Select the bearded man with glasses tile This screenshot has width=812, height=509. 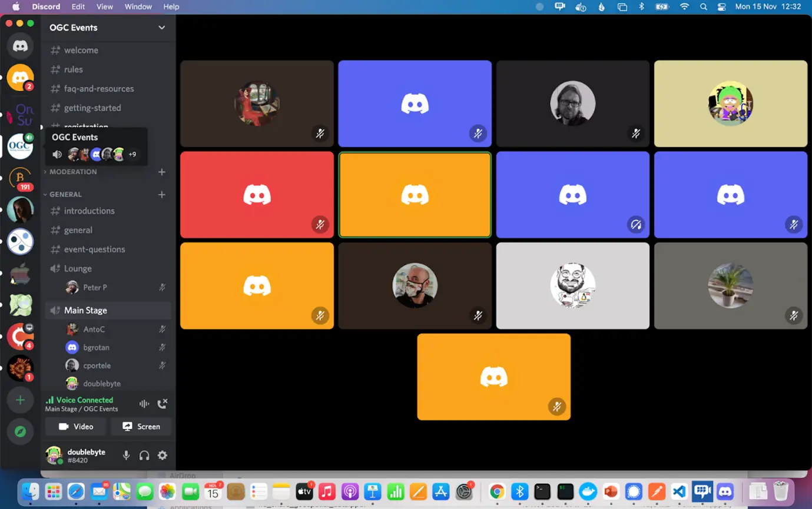pos(573,104)
